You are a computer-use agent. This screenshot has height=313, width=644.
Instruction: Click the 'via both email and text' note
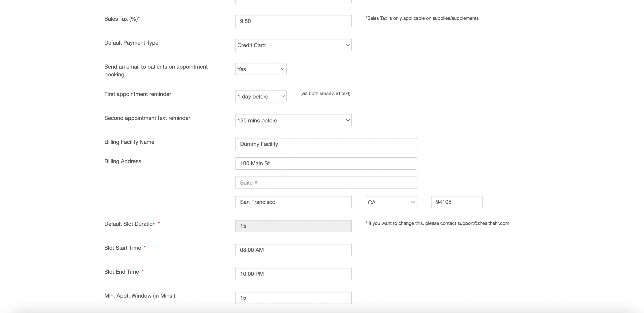point(325,93)
